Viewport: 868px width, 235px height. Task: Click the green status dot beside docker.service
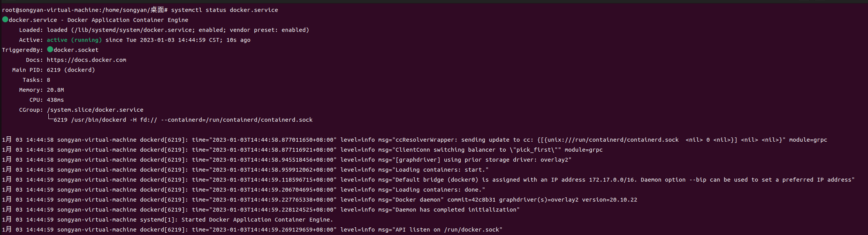click(5, 19)
